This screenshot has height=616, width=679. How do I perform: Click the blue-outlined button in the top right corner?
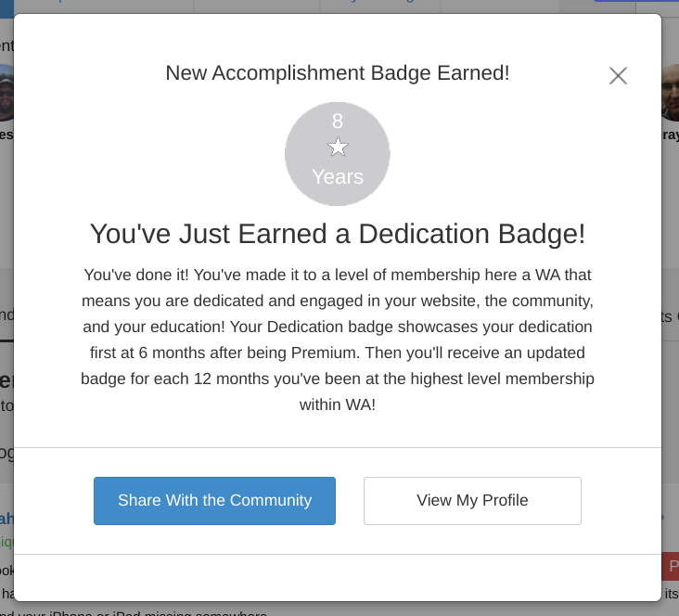612,5
